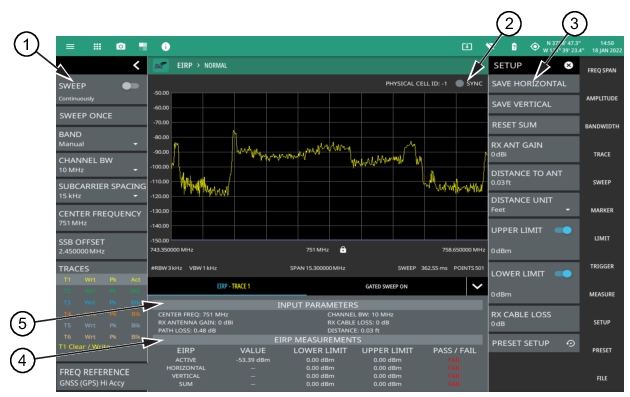630x397 pixels.
Task: Open the hamburger menu icon
Action: pos(70,47)
